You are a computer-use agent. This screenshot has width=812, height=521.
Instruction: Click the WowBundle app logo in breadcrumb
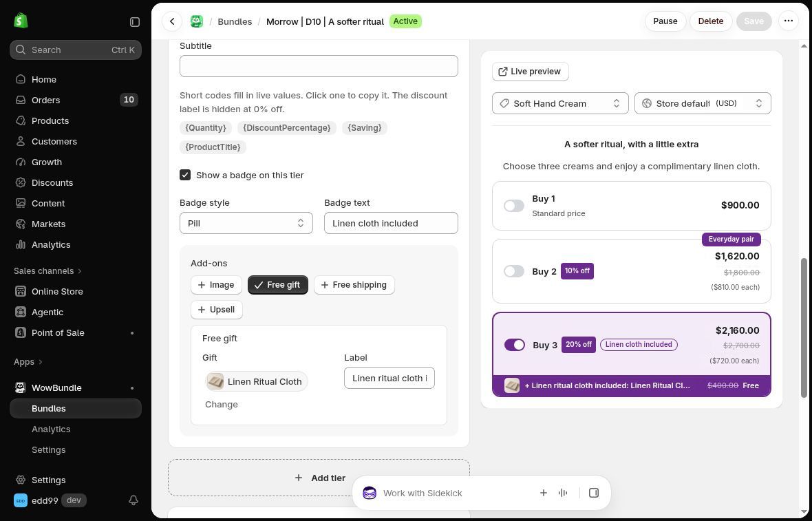coord(196,21)
